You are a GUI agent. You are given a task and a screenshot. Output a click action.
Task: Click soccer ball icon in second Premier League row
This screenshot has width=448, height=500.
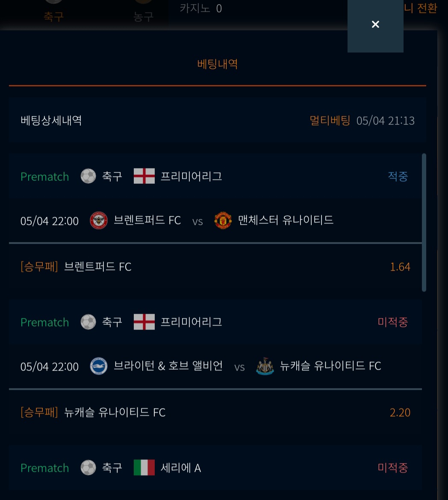88,322
